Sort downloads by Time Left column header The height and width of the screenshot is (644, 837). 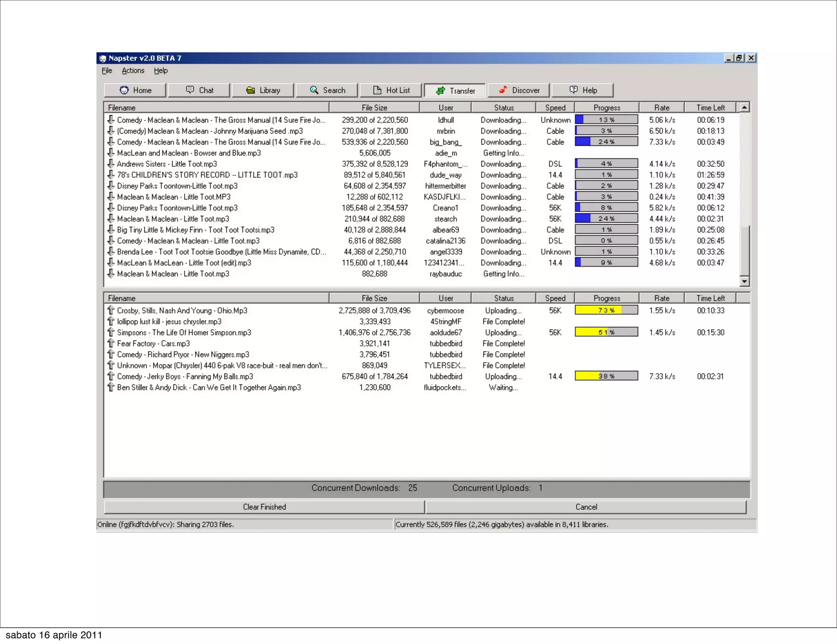tap(710, 107)
